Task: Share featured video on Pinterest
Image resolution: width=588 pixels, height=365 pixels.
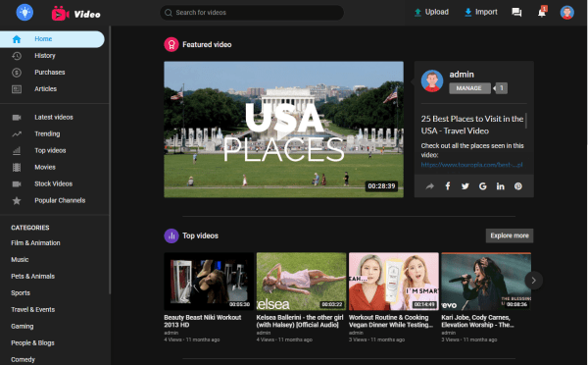Action: 517,186
